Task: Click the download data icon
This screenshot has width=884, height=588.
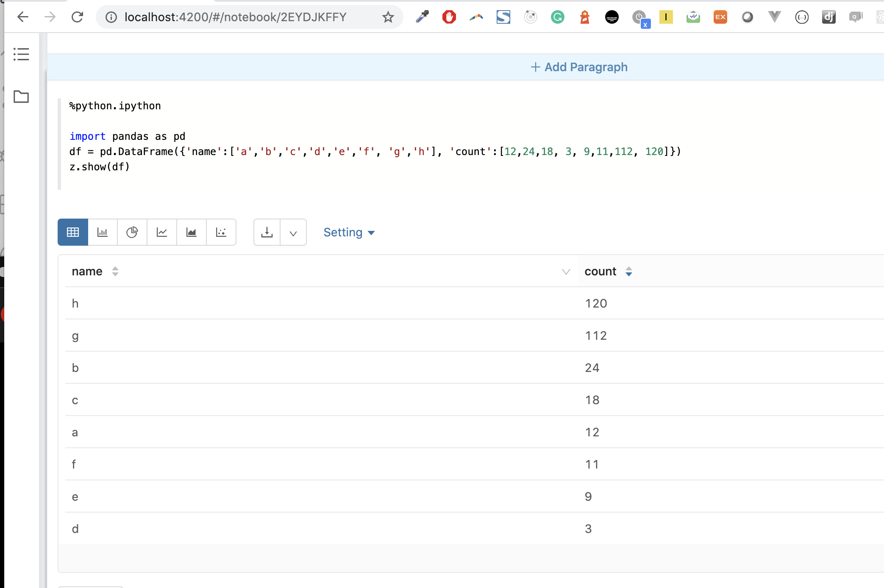Action: [267, 232]
